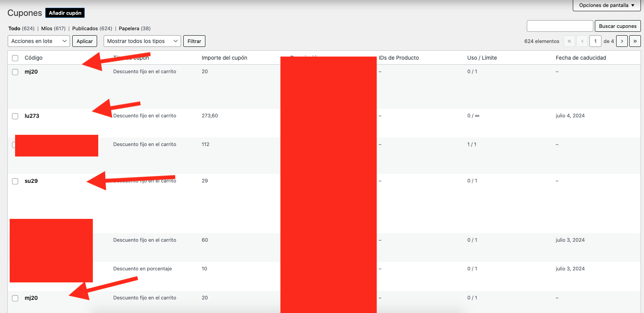Click the current page number field
Viewport: 644px width, 313px height.
pos(595,41)
